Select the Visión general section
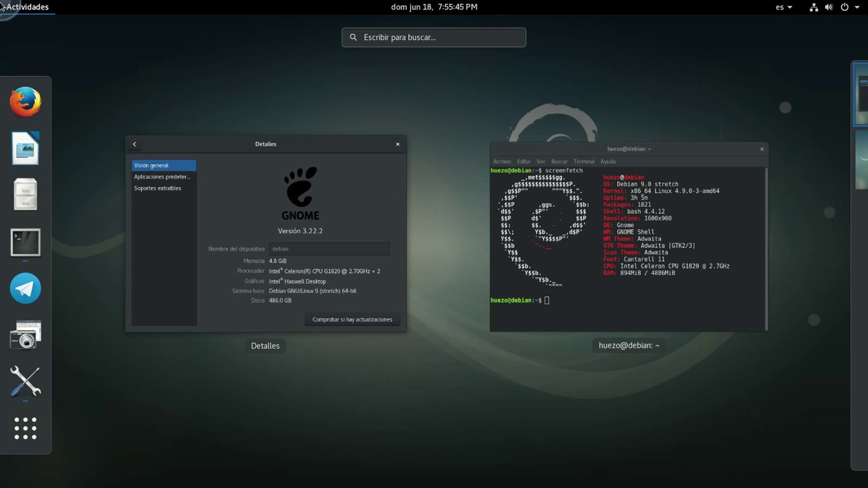868x488 pixels. tap(151, 165)
